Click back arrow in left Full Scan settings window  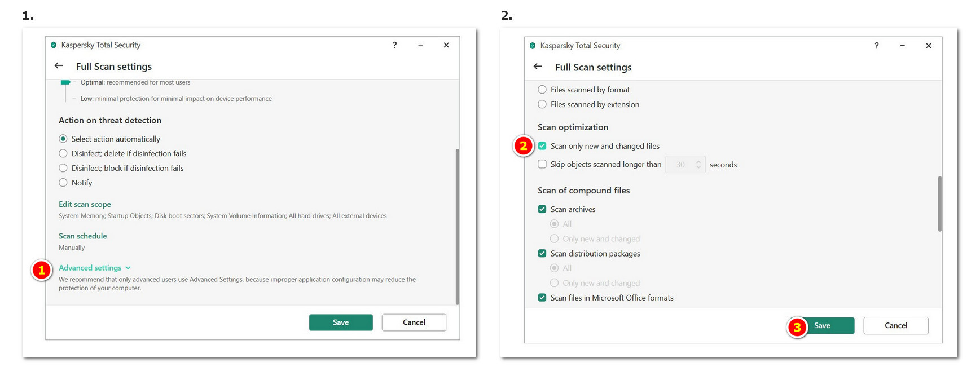(59, 66)
